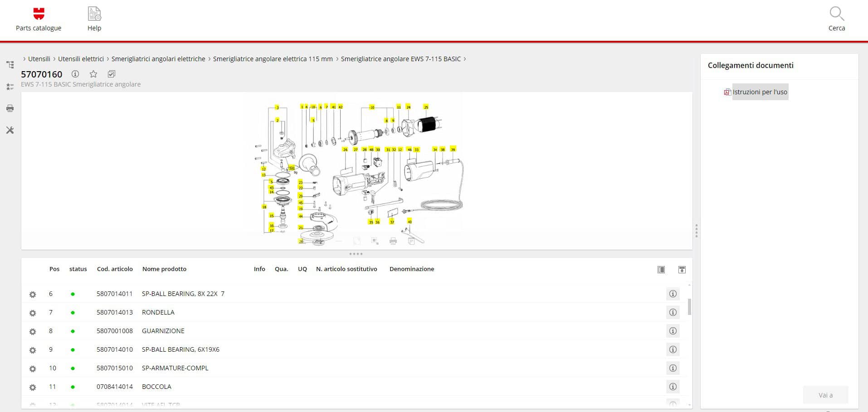
Task: Click gear icon for position 9 row
Action: point(33,350)
